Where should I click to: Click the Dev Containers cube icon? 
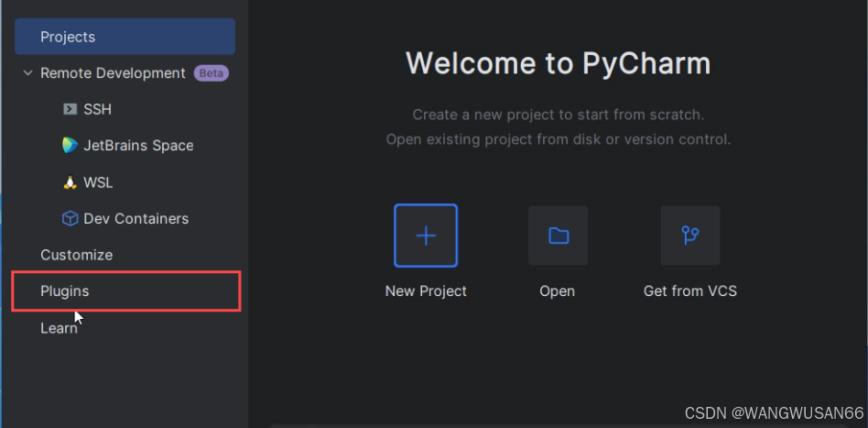tap(70, 219)
